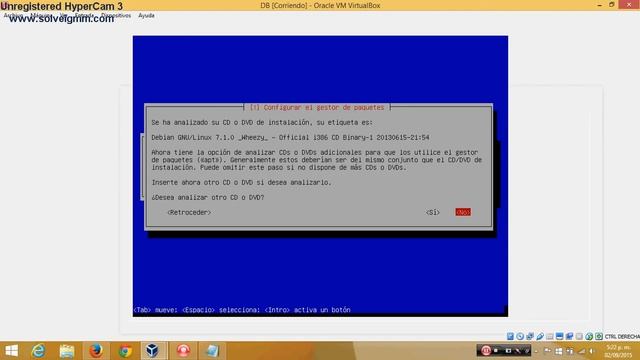The image size is (640, 360).
Task: Stop recording in the HyperCam toolbar
Action: pos(496,351)
